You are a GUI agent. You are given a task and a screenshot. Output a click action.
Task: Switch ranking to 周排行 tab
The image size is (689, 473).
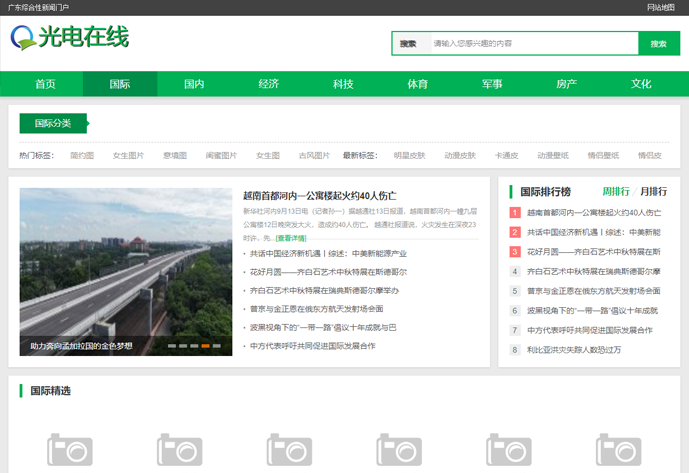(x=615, y=191)
